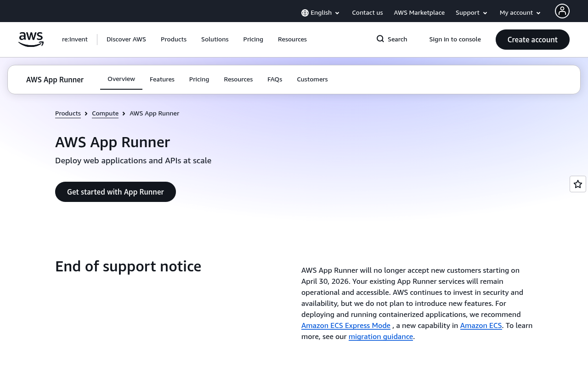Open the re:Invent nav item

(75, 40)
